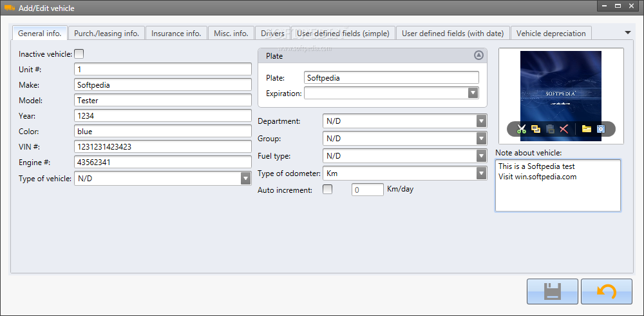Image resolution: width=644 pixels, height=316 pixels.
Task: Click the Engine # input field
Action: [163, 162]
